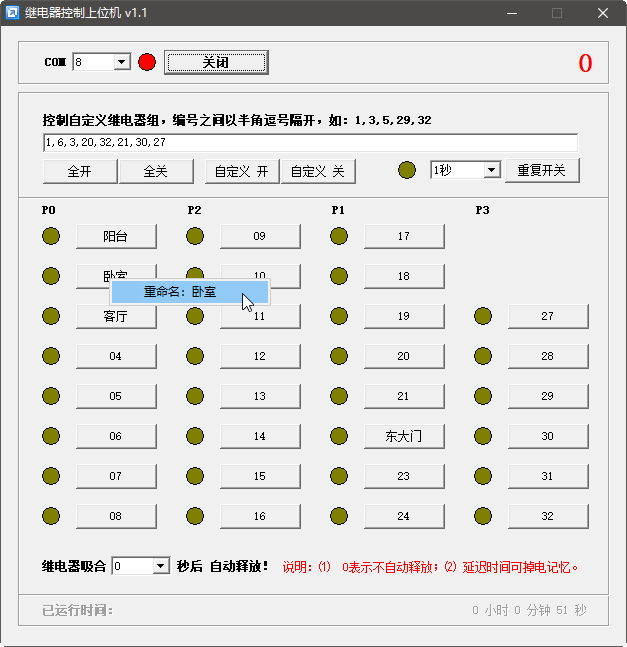This screenshot has width=627, height=647.
Task: Click the 全开 button
Action: pyautogui.click(x=80, y=171)
